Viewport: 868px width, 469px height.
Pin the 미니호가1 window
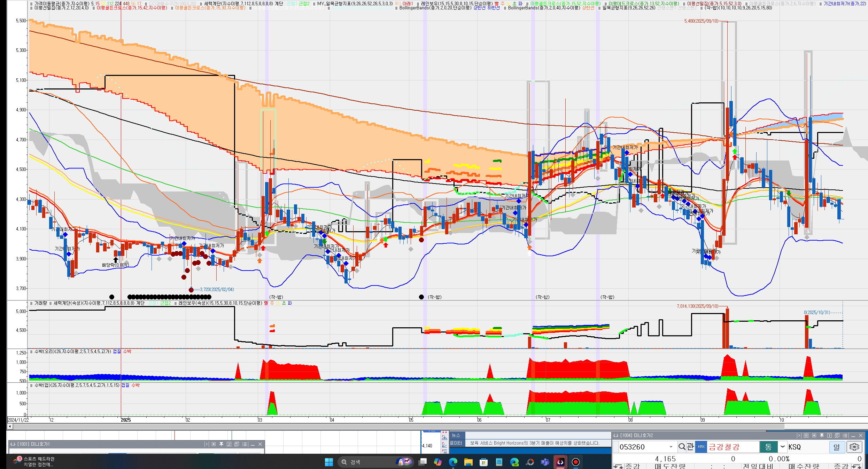coord(221,444)
